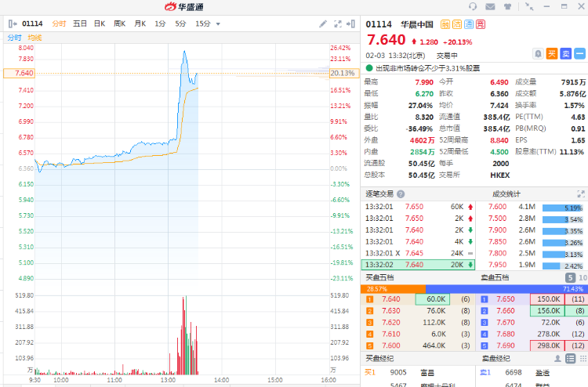Switch broker queue to list view
This screenshot has height=387, width=588.
tap(571, 359)
